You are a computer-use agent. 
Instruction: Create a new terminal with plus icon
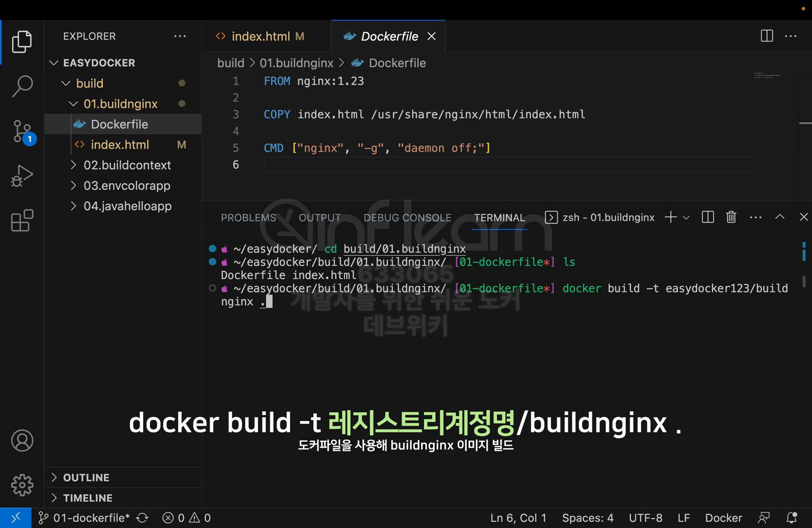[x=671, y=217]
